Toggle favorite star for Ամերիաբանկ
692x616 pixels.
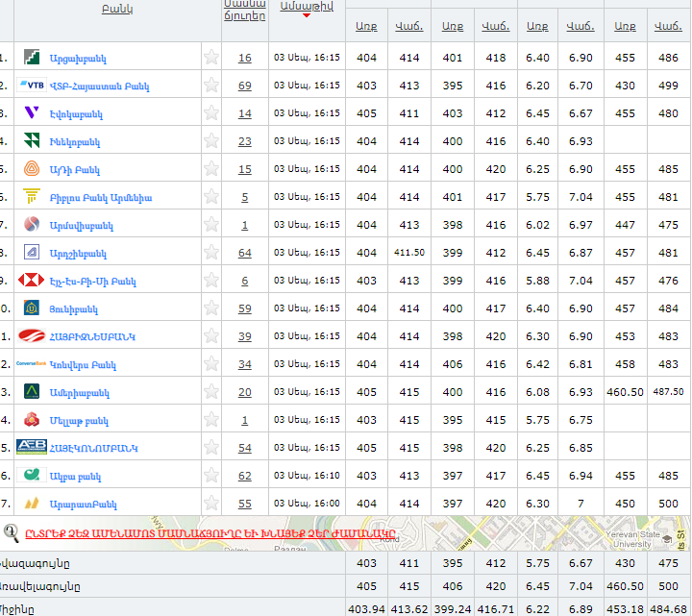pyautogui.click(x=211, y=391)
